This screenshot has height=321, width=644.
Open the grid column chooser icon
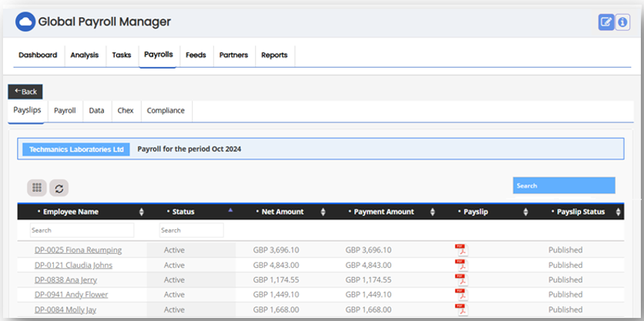(x=37, y=188)
